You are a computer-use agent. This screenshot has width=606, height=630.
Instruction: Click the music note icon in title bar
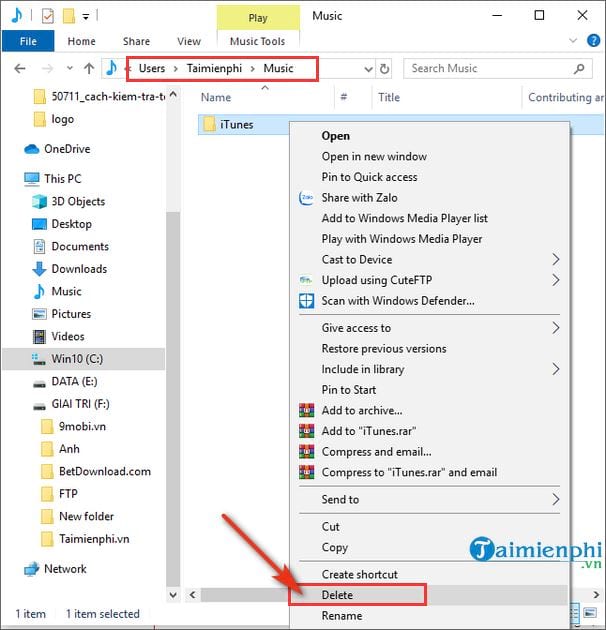click(x=17, y=16)
